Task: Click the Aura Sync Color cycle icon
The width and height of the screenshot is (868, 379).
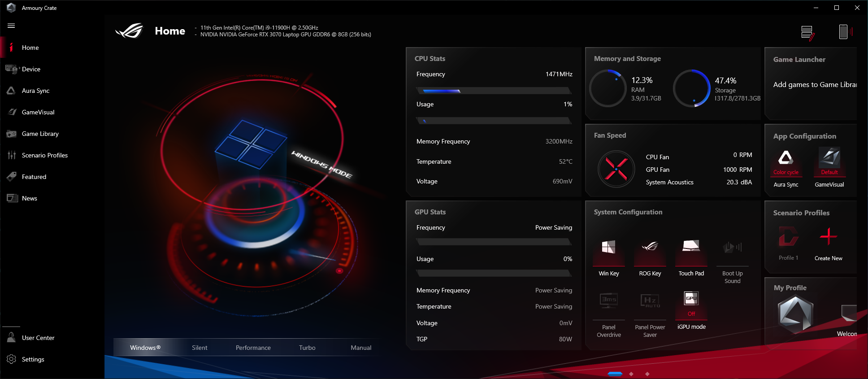Action: 786,158
